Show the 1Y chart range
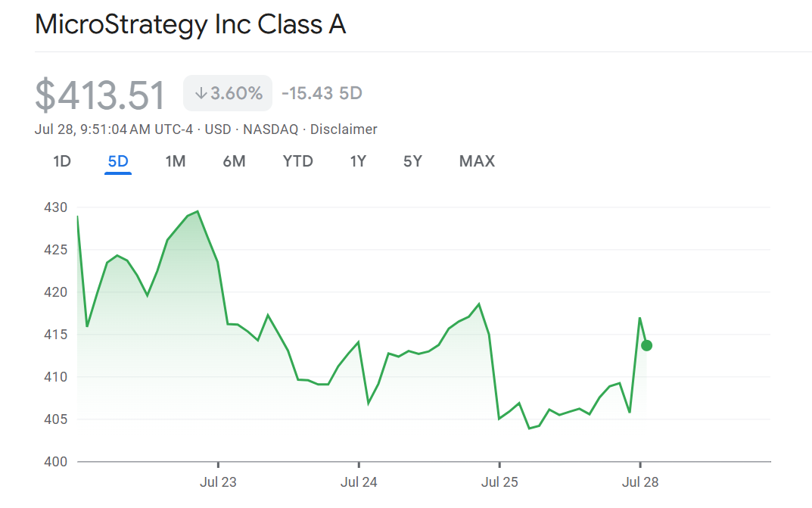Screen dimensions: 812x508 [358, 161]
